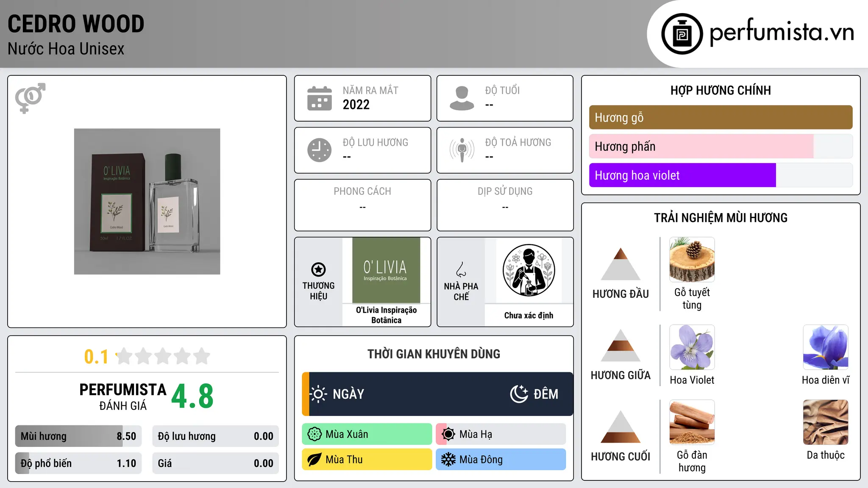
Task: Click the sillage icon beside Độ toả hương
Action: 462,150
